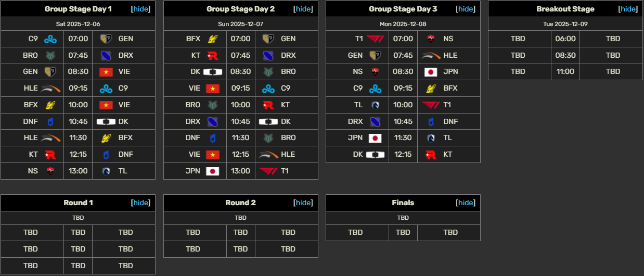Screen dimensions: 644x276
Task: Click the Cloud9 logo in Day 1's 07:00 match
Action: pos(50,39)
